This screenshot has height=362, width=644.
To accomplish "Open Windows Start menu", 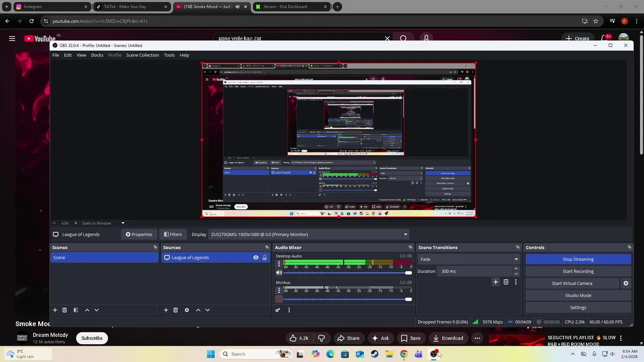I will click(x=211, y=354).
